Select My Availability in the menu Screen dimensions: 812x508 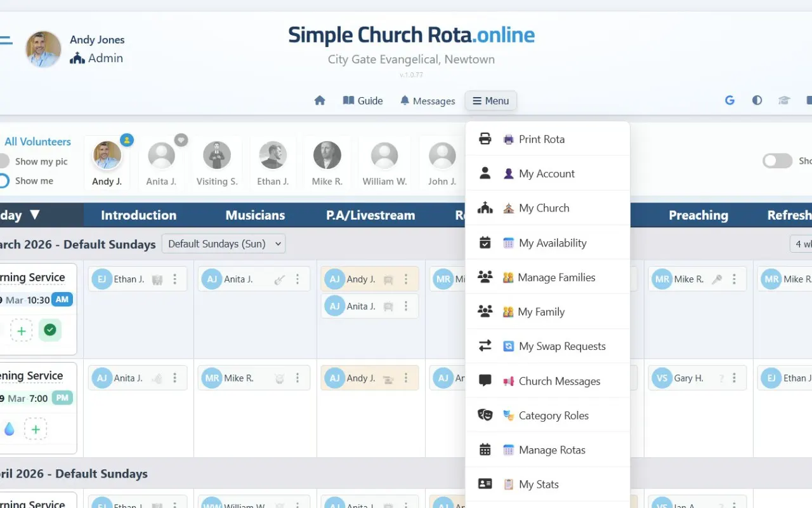pyautogui.click(x=547, y=243)
